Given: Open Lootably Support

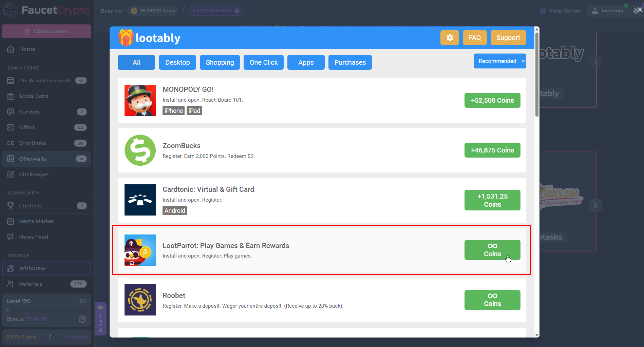Looking at the screenshot, I should [508, 38].
